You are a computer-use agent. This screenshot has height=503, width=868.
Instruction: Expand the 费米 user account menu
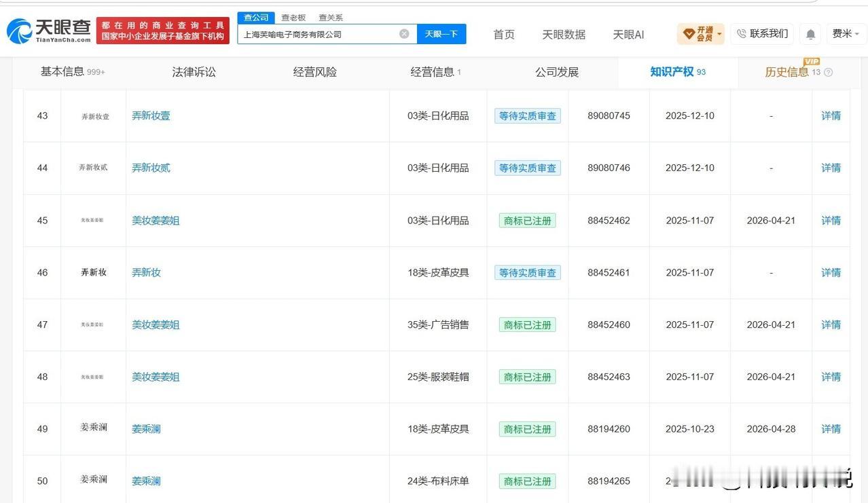[x=846, y=34]
